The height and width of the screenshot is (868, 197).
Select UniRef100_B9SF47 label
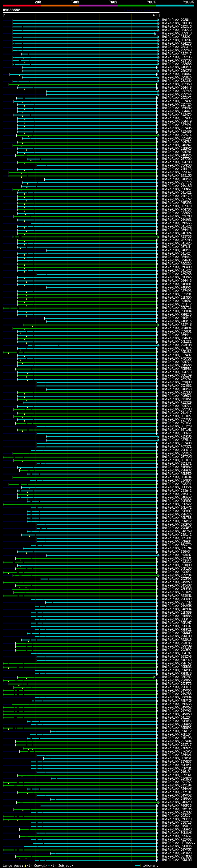176,172
